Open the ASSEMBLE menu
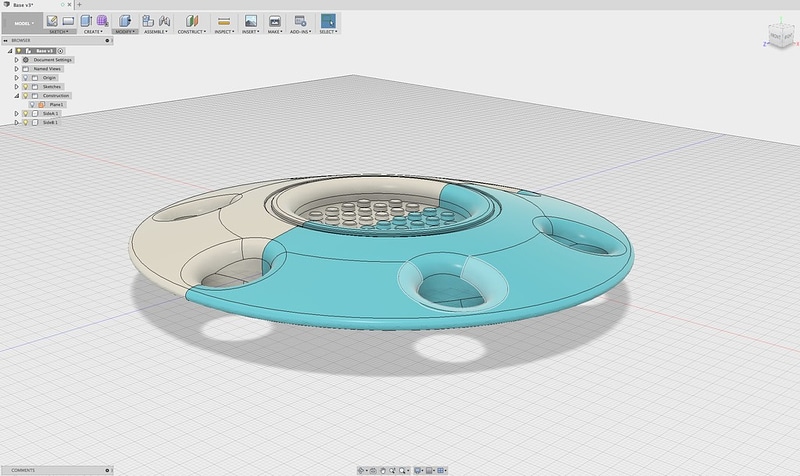This screenshot has width=800, height=476. click(x=156, y=32)
